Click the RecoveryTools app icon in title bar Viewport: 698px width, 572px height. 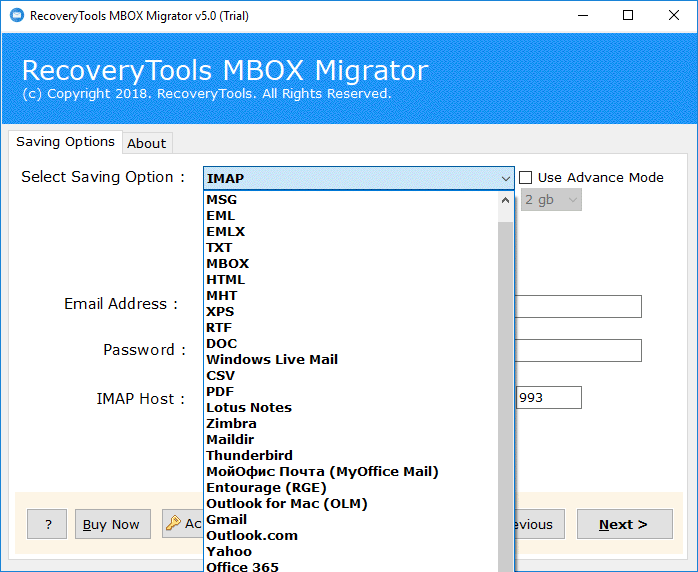17,15
